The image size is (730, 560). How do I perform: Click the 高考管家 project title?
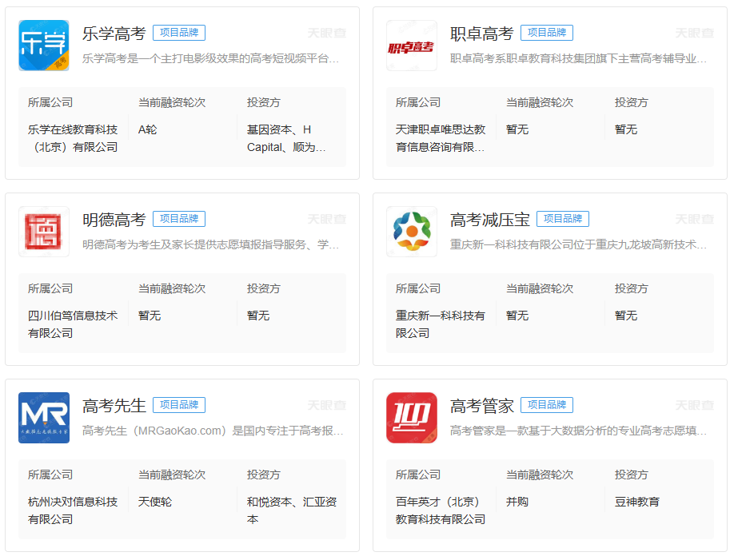[482, 406]
